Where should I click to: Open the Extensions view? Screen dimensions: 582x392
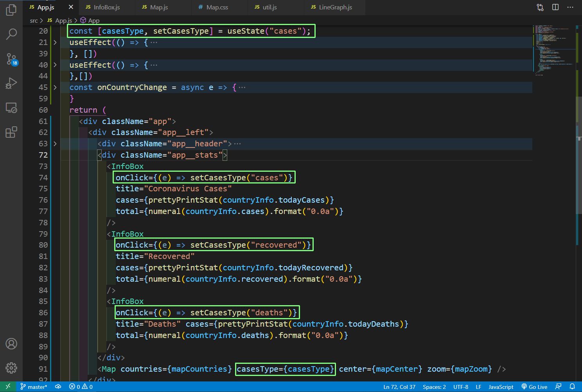click(11, 132)
